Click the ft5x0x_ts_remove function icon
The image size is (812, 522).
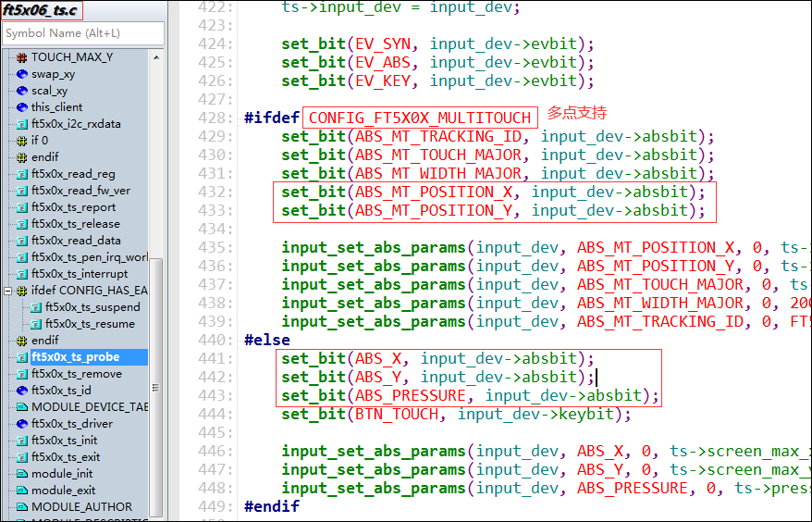coord(22,374)
